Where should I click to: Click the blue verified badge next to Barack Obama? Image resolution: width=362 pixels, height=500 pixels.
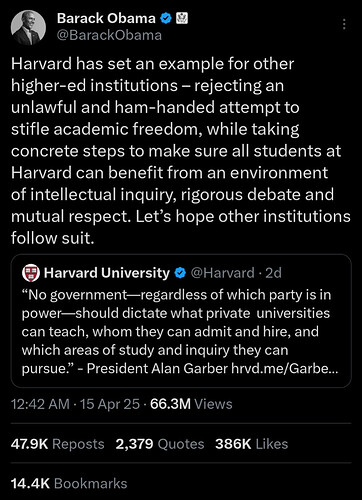[x=166, y=18]
